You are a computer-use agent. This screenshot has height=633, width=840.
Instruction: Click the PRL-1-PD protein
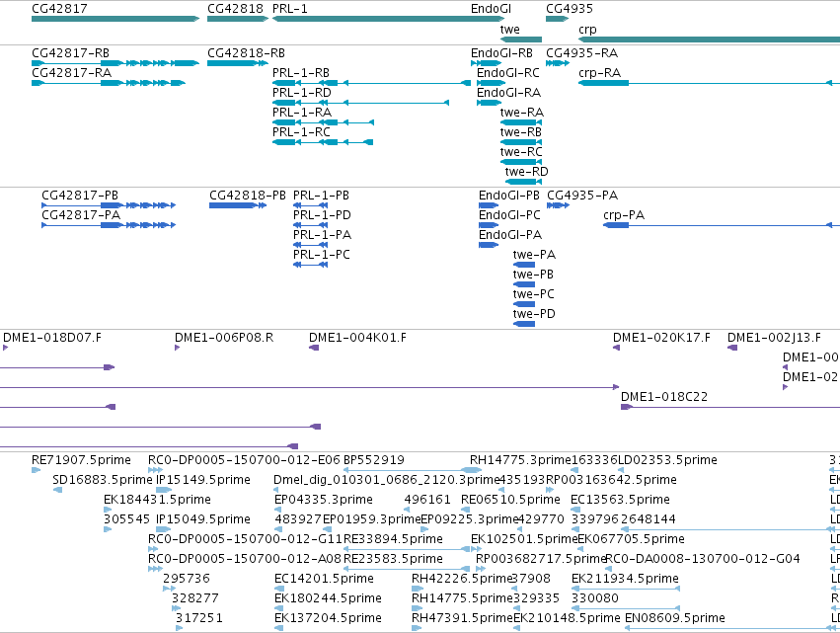coord(310,225)
